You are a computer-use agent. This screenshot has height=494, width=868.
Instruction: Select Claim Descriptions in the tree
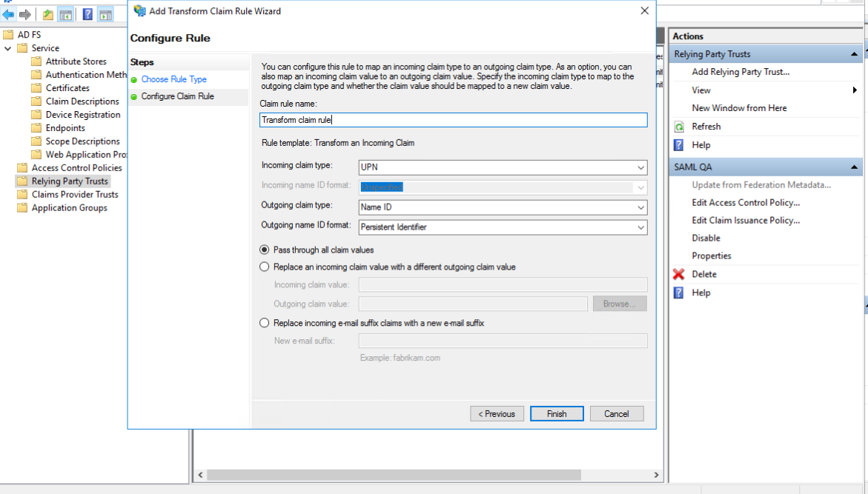pyautogui.click(x=82, y=101)
